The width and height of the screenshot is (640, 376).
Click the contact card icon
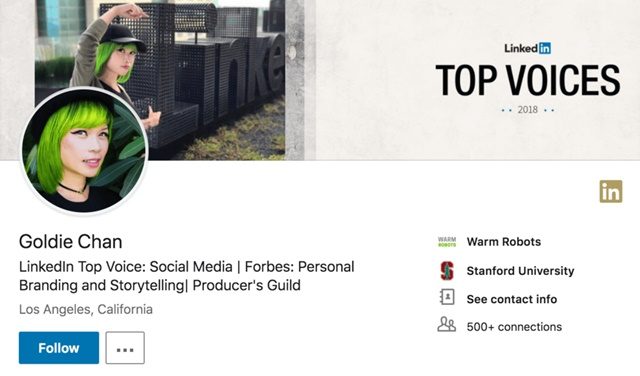tap(447, 298)
